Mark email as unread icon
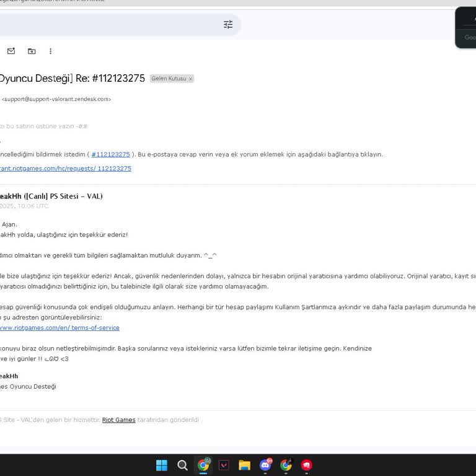This screenshot has width=476, height=476. (x=11, y=51)
